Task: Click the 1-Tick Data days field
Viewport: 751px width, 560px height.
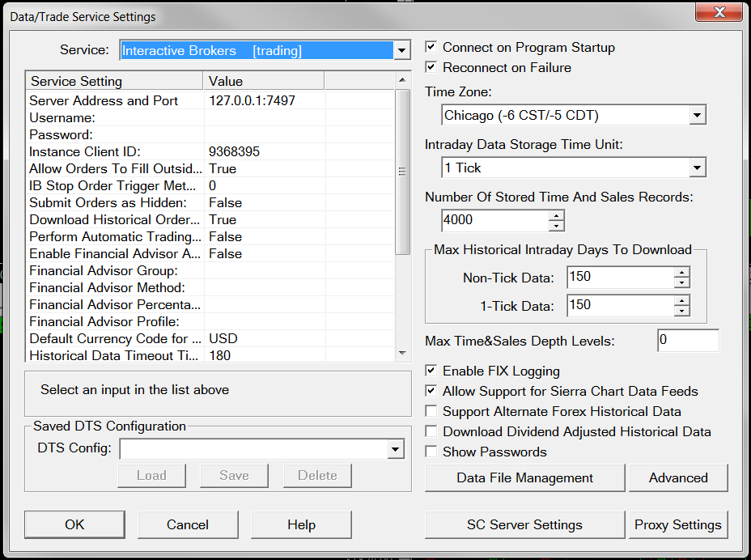Action: click(621, 306)
